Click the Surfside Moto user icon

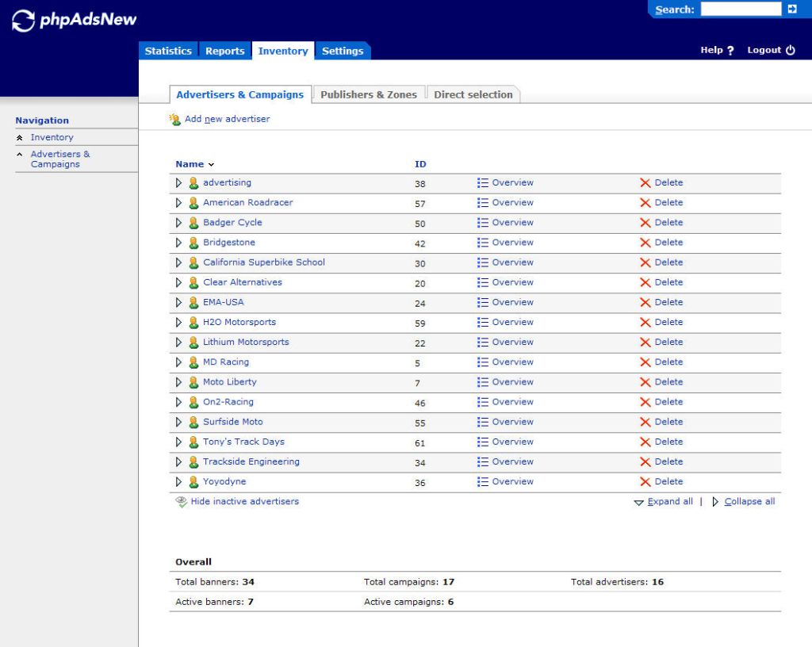(193, 422)
